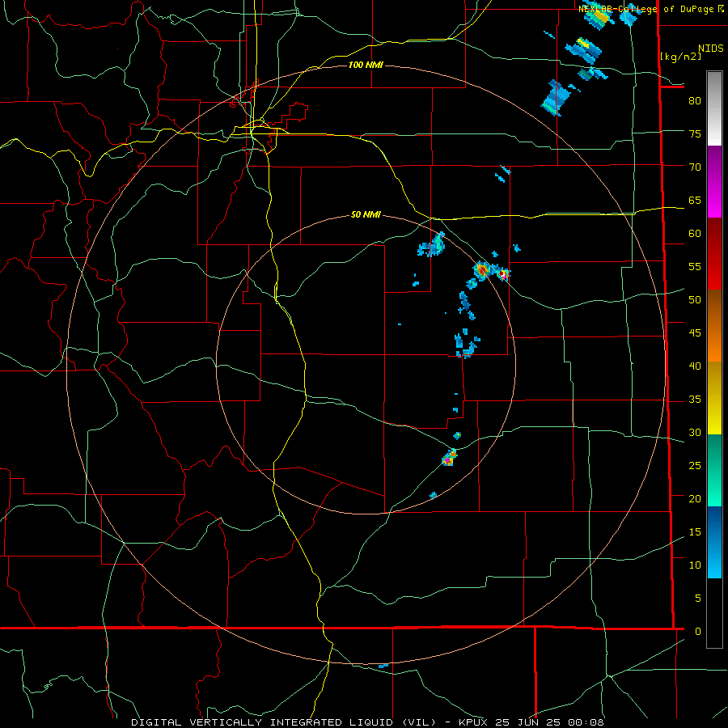Click the 50 NMI range ring label
This screenshot has width=728, height=728.
tap(366, 214)
